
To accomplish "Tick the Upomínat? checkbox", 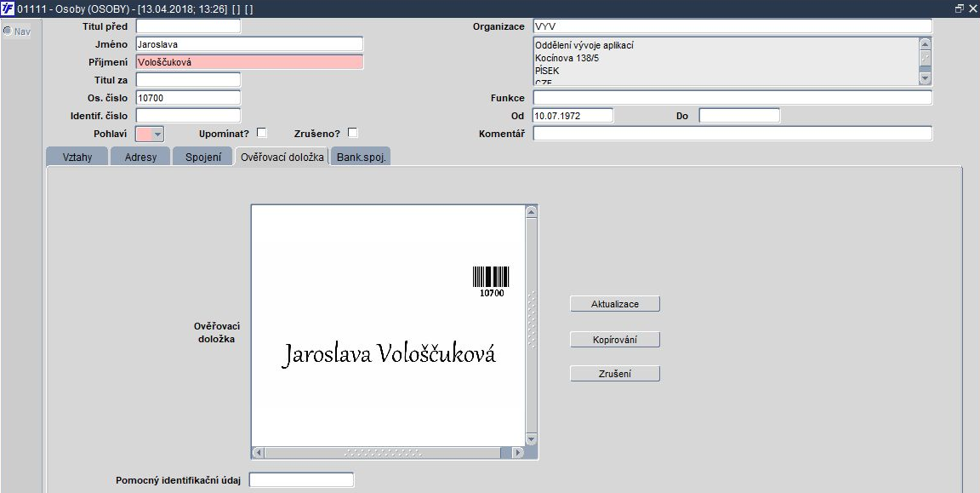I will tap(262, 133).
